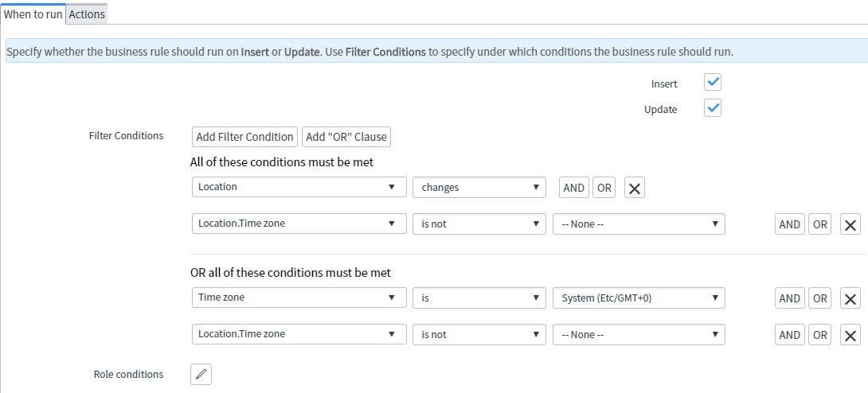Viewport: 868px width, 393px height.
Task: Expand the System (Etc/GMT+0) value dropdown
Action: [639, 298]
